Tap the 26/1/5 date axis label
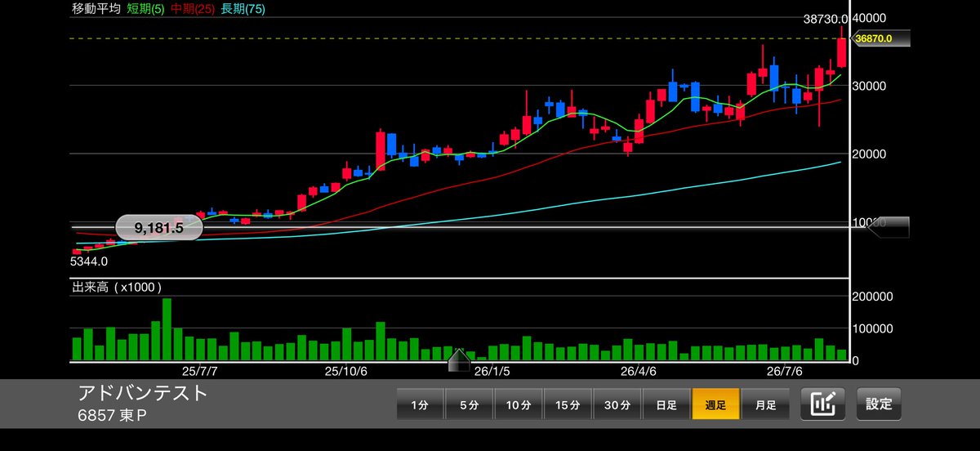Screen dimensions: 980x451 pyautogui.click(x=492, y=370)
